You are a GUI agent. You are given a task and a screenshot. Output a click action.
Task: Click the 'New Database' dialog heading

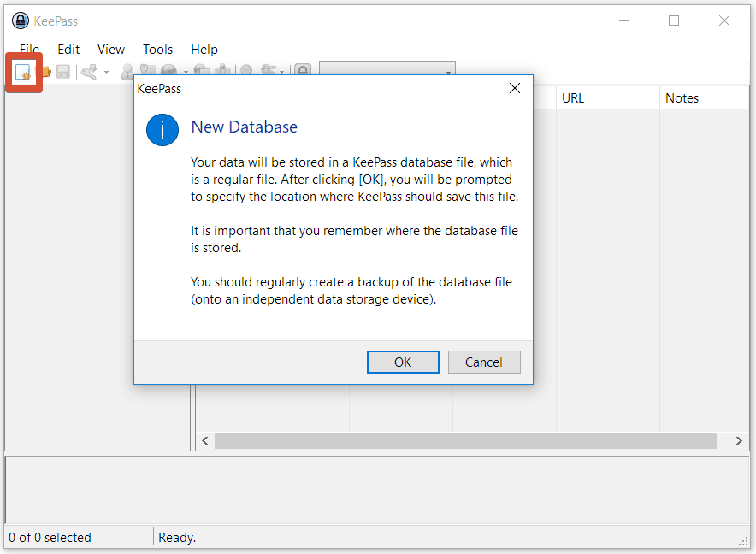[x=245, y=127]
